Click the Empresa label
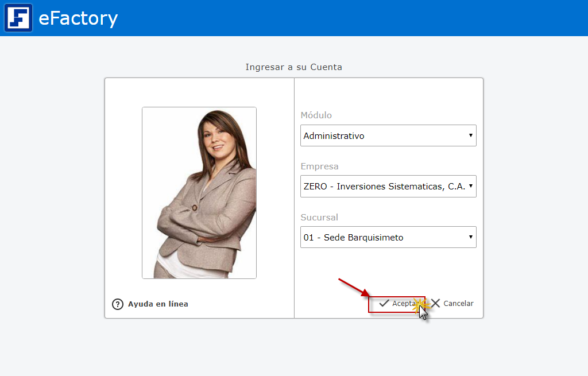Image resolution: width=588 pixels, height=376 pixels. (x=319, y=166)
